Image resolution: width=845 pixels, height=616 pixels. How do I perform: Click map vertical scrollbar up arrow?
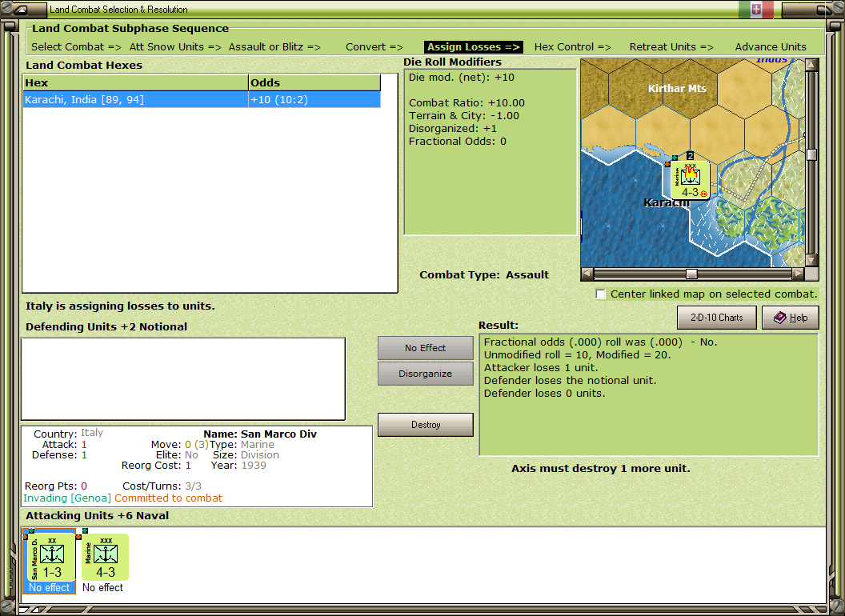811,65
